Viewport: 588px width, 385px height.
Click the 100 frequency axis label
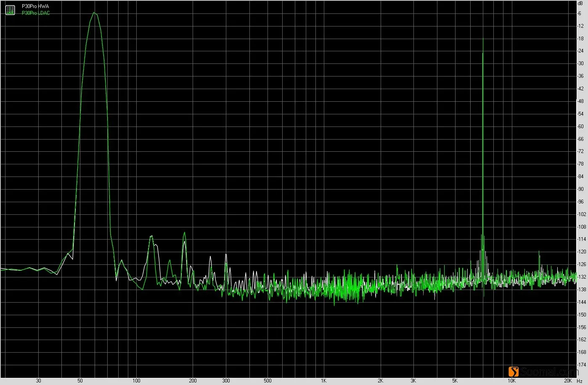click(x=136, y=381)
